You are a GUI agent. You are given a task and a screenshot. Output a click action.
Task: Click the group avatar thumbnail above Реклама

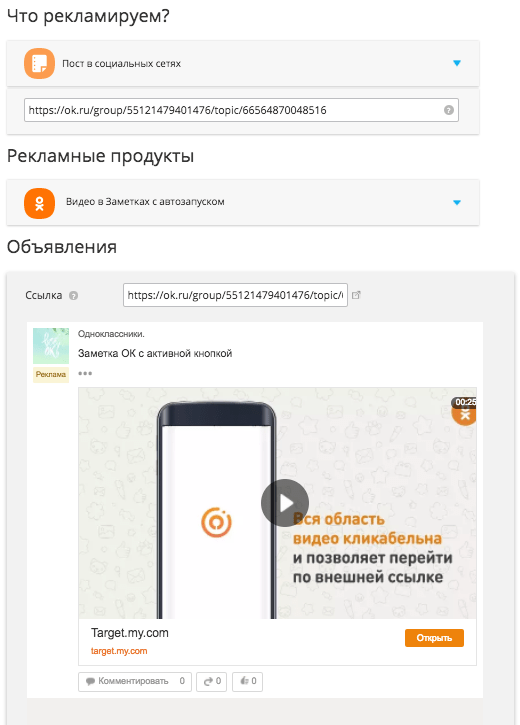point(51,346)
